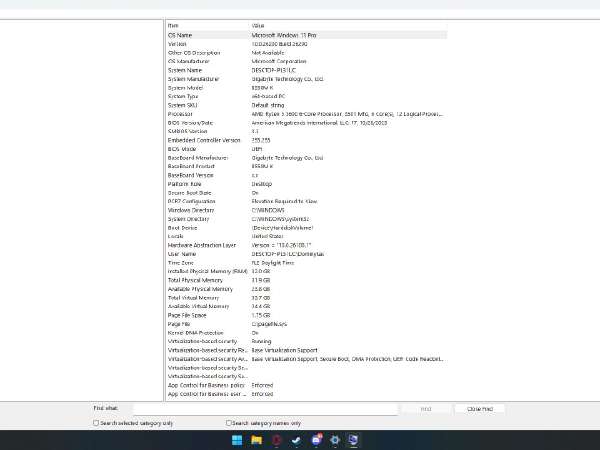Select the PCR7 Configuration row
The width and height of the screenshot is (600, 450).
[307, 201]
